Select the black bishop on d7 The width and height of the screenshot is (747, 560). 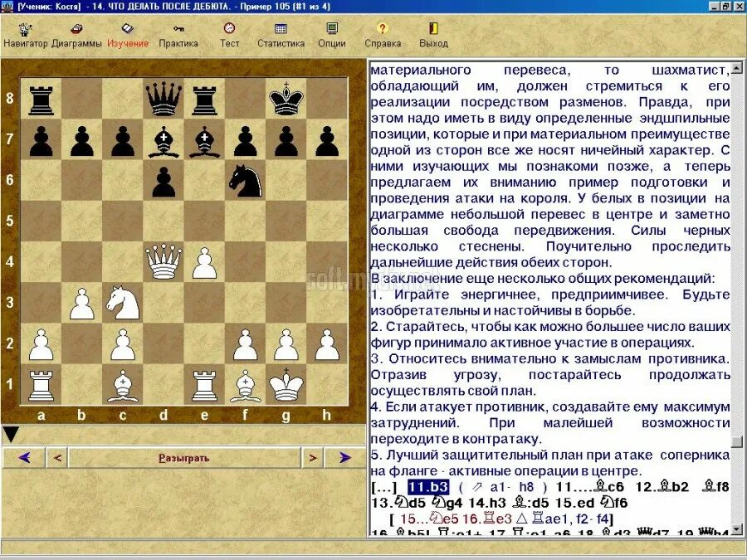164,139
